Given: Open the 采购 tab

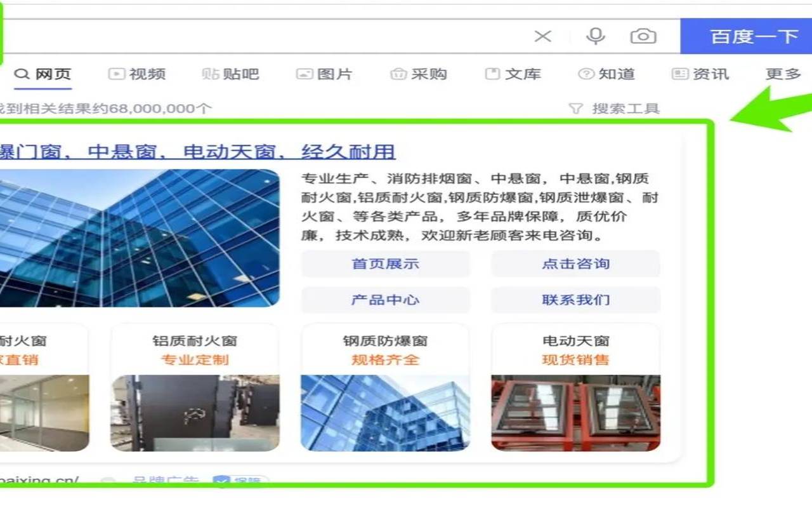Looking at the screenshot, I should click(419, 74).
